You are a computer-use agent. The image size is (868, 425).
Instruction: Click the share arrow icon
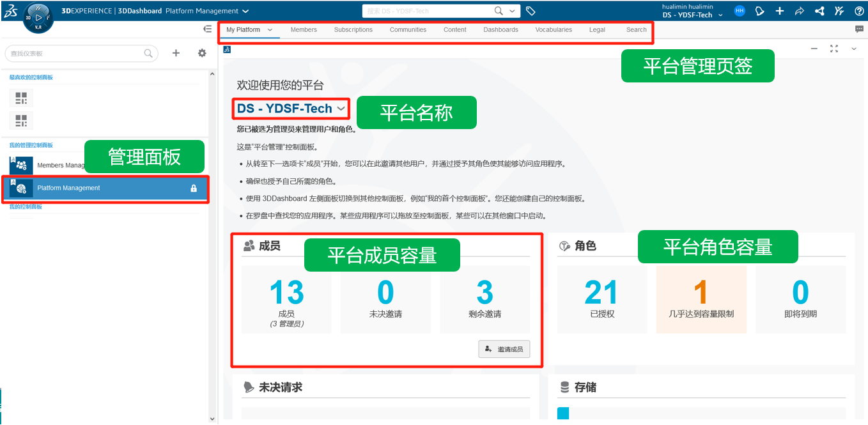coord(799,11)
